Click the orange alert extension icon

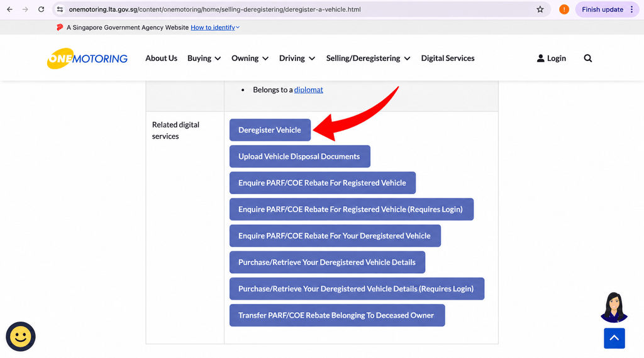click(x=564, y=9)
